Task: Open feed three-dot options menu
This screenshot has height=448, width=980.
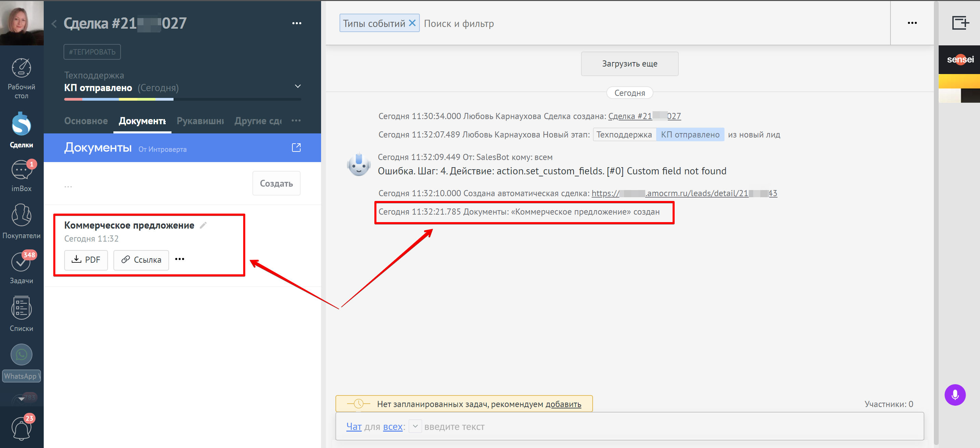Action: tap(912, 23)
